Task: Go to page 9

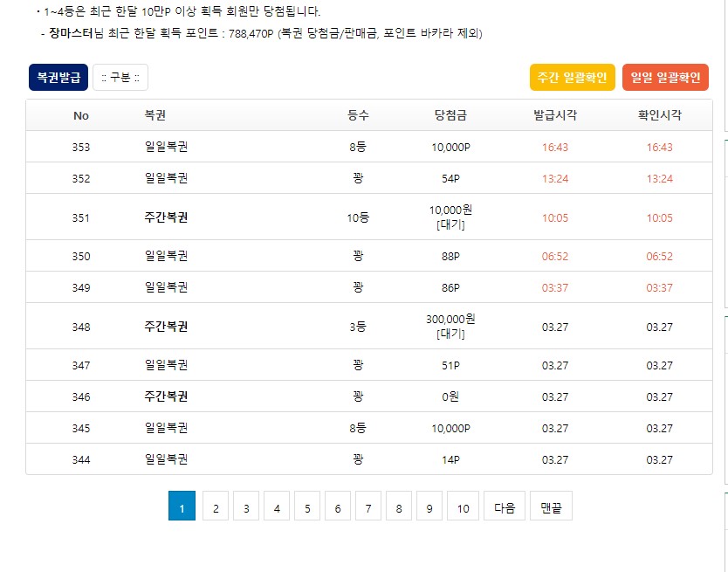Action: click(x=429, y=506)
